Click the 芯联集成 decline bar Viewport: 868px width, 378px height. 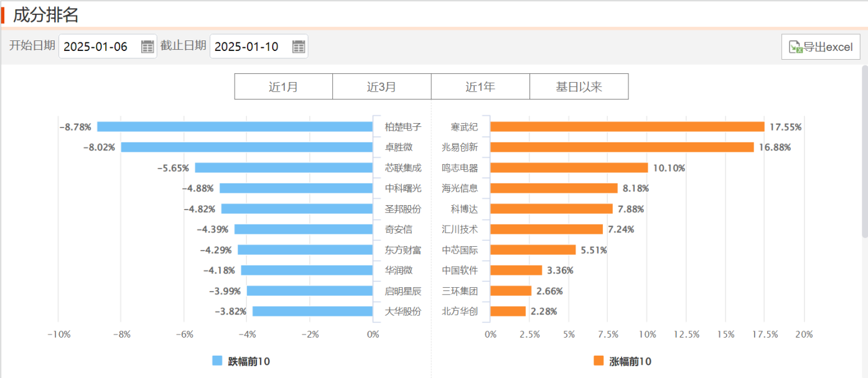click(x=284, y=168)
